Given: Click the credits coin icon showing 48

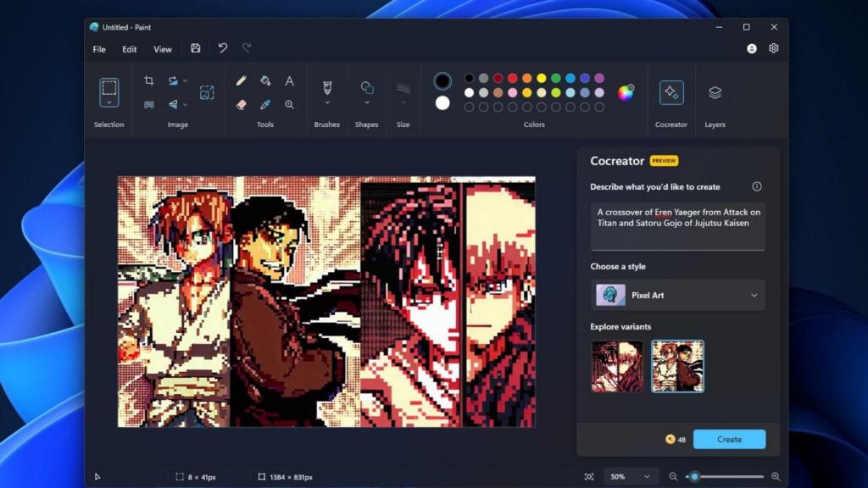Looking at the screenshot, I should coord(670,440).
